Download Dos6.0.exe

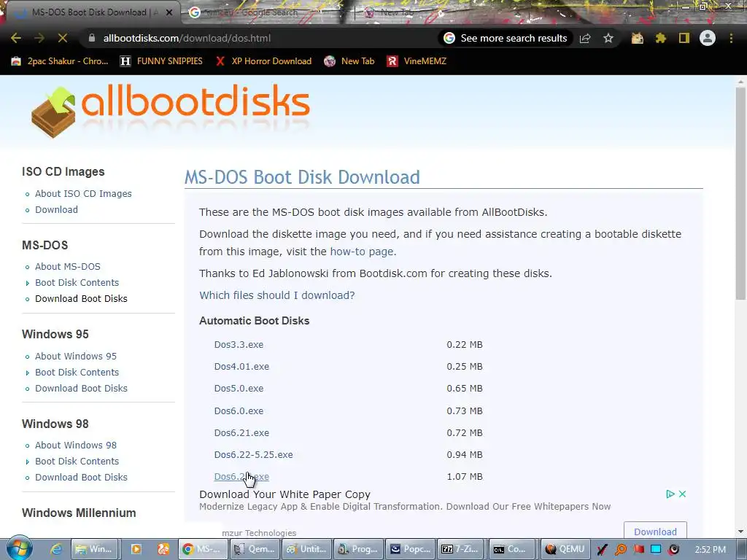point(239,411)
